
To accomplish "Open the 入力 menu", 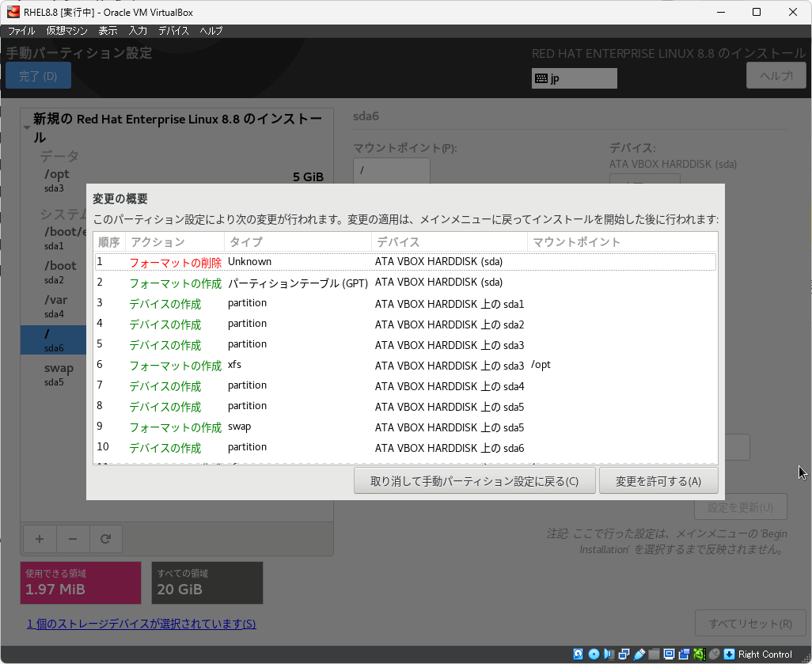I will pos(138,31).
